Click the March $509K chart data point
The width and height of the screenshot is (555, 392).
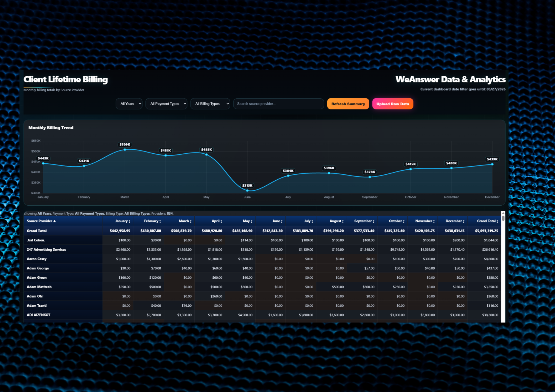tap(125, 150)
